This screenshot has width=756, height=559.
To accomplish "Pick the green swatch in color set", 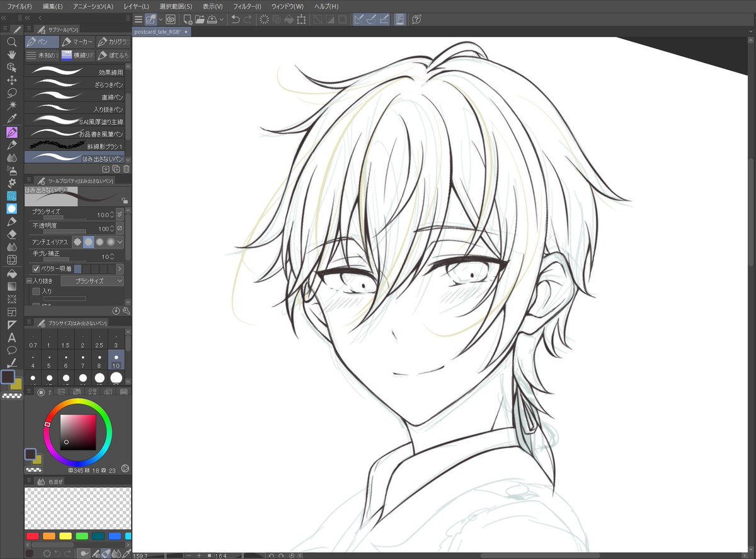I will point(81,536).
